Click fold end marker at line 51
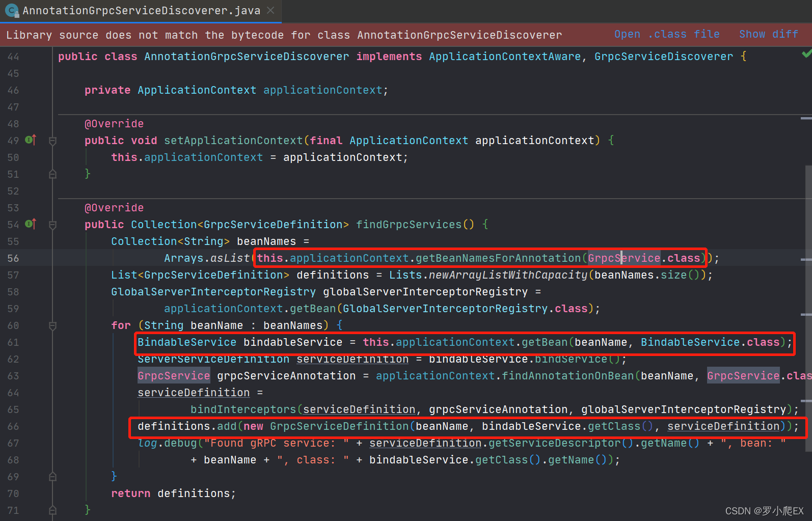 click(52, 174)
